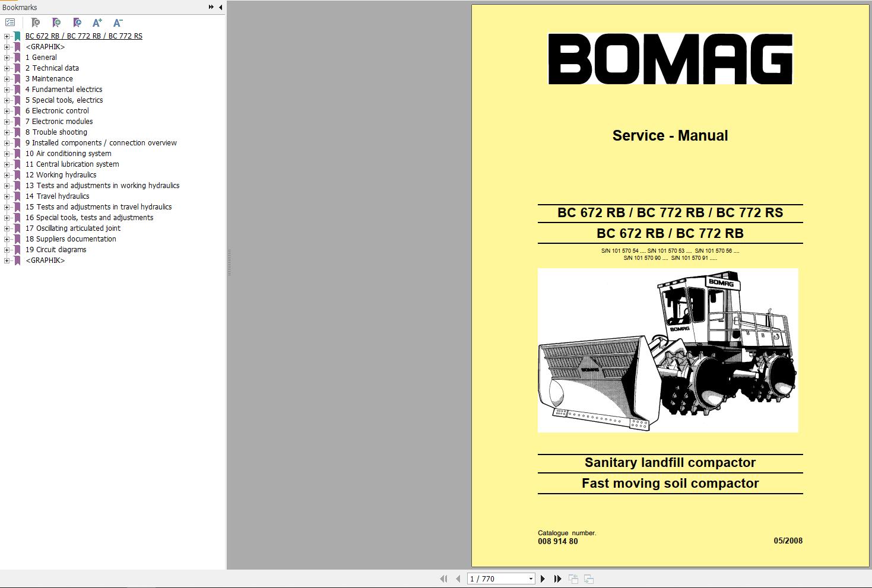The height and width of the screenshot is (588, 872).
Task: Click the add new bookmark icon
Action: pyautogui.click(x=56, y=23)
